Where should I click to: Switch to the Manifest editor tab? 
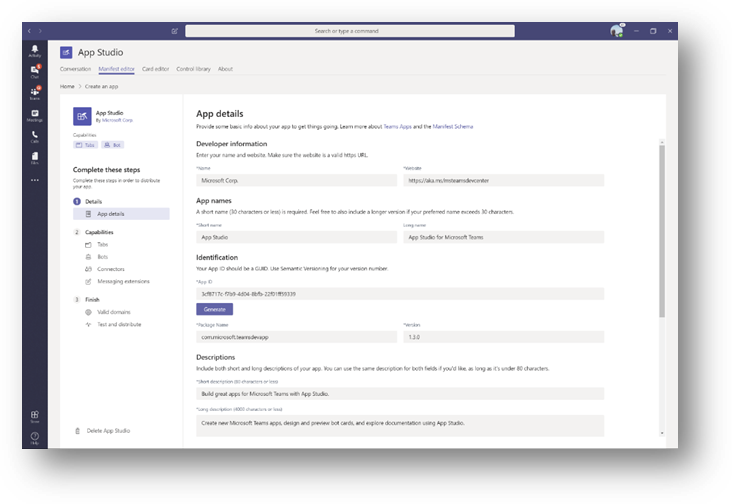pyautogui.click(x=116, y=69)
